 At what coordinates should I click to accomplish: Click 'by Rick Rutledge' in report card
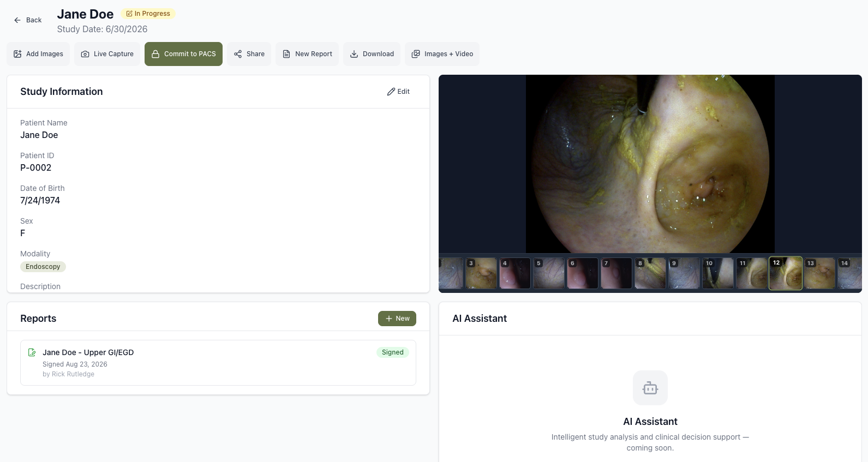click(69, 374)
